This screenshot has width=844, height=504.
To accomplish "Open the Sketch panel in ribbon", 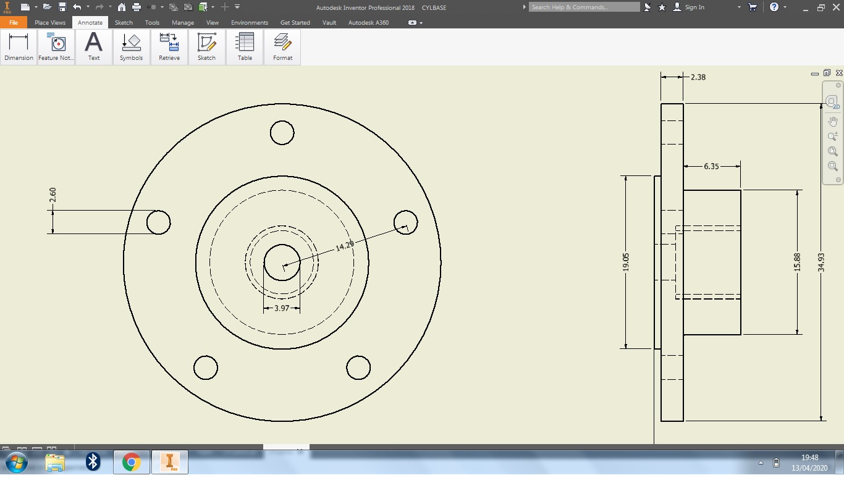I will pos(206,47).
